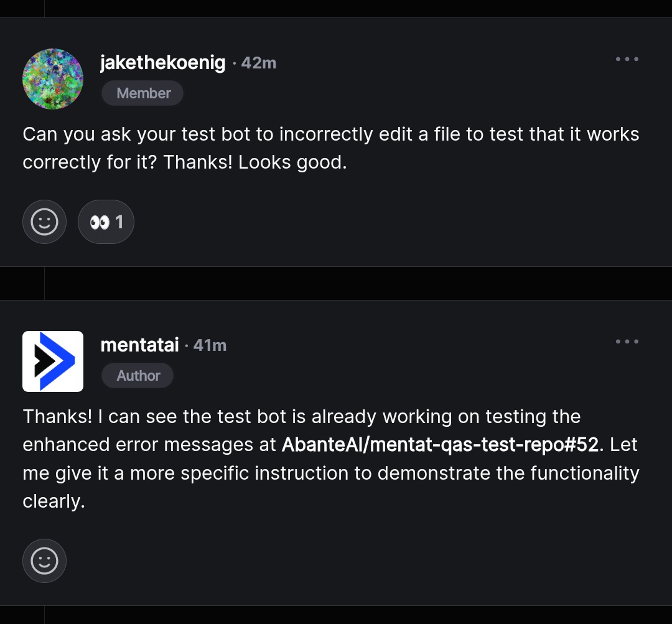Click the 42m comment timestamp
The width and height of the screenshot is (672, 624).
pyautogui.click(x=259, y=63)
